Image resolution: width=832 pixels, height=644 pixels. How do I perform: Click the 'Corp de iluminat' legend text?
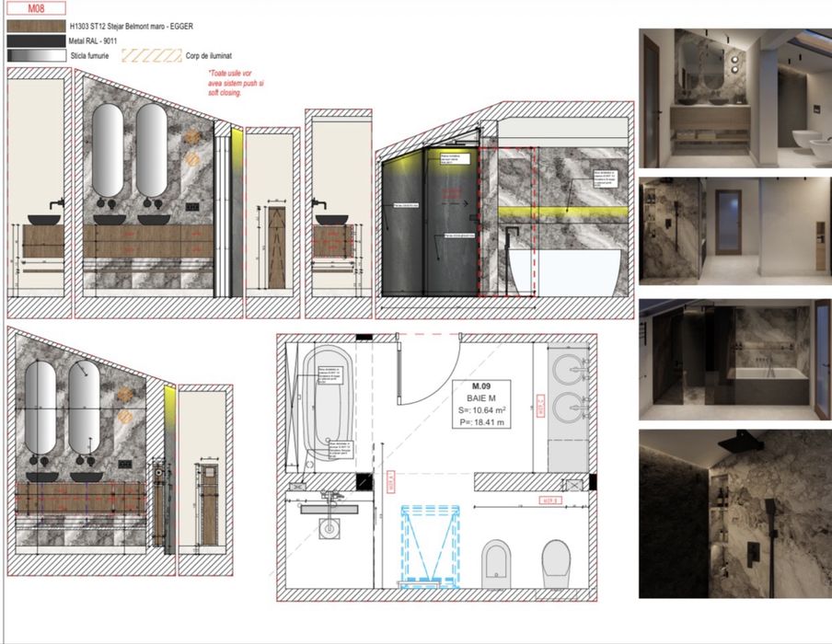(209, 56)
